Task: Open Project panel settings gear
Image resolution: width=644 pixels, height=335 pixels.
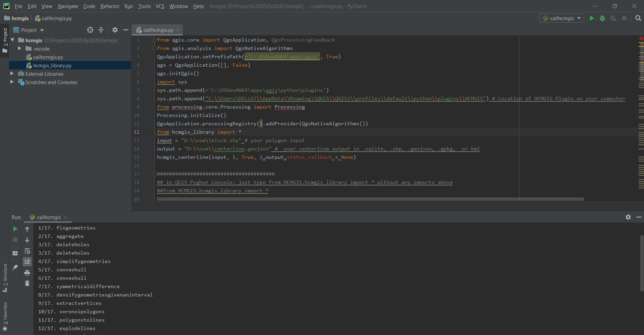Action: pos(115,30)
